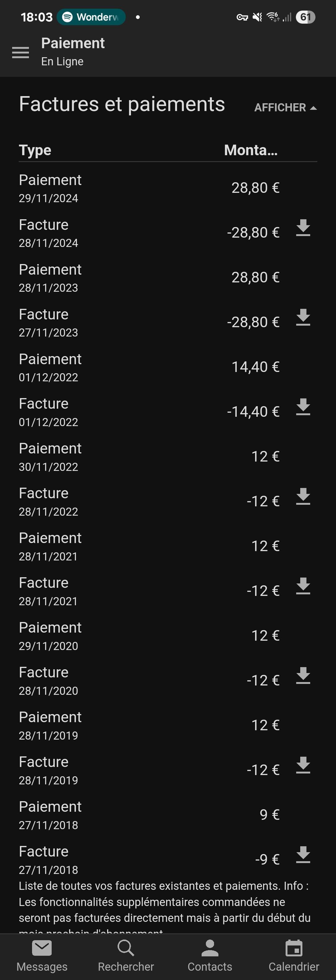336x980 pixels.
Task: Download the invoice dated 27/11/2018
Action: click(303, 855)
